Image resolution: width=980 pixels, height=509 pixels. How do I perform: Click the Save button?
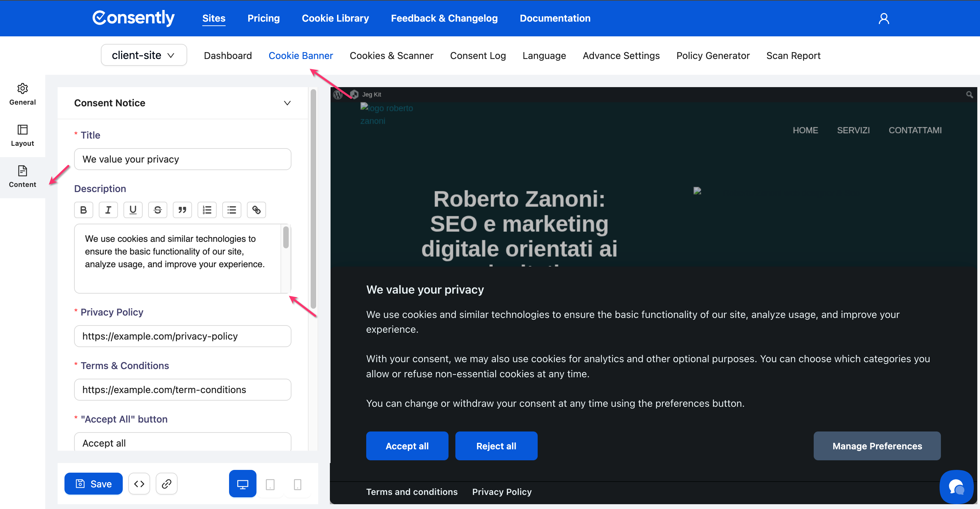pyautogui.click(x=93, y=484)
